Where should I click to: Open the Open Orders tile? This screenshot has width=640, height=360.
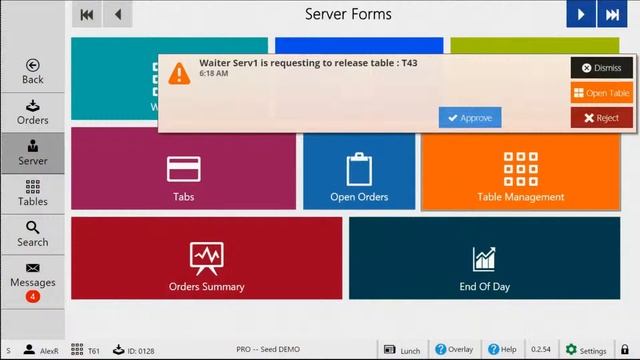pos(359,171)
